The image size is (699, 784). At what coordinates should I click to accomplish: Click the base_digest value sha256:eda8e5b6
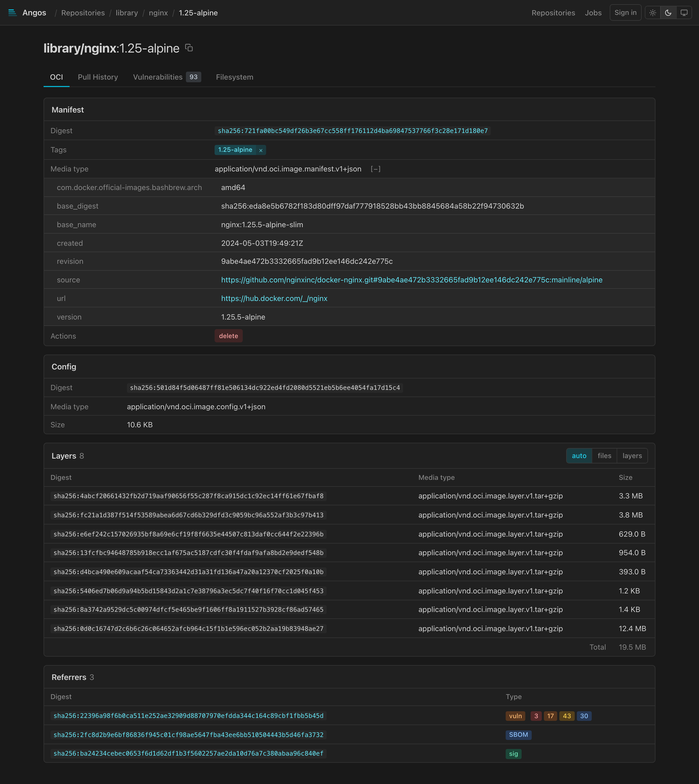(373, 206)
